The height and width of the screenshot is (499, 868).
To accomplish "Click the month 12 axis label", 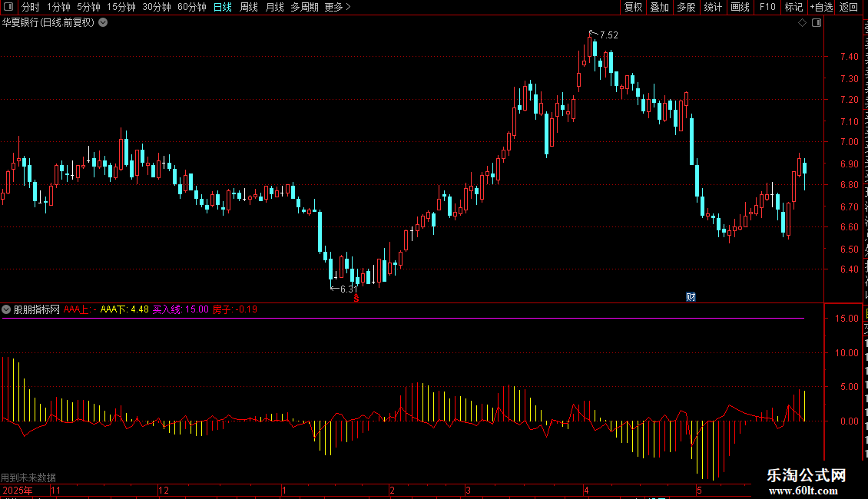I will click(164, 490).
